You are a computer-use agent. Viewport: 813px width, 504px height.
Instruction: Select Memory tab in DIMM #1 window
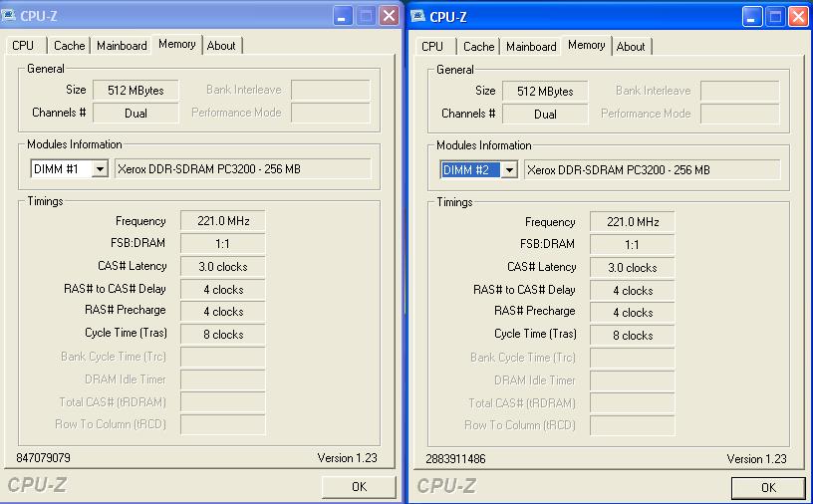click(176, 45)
